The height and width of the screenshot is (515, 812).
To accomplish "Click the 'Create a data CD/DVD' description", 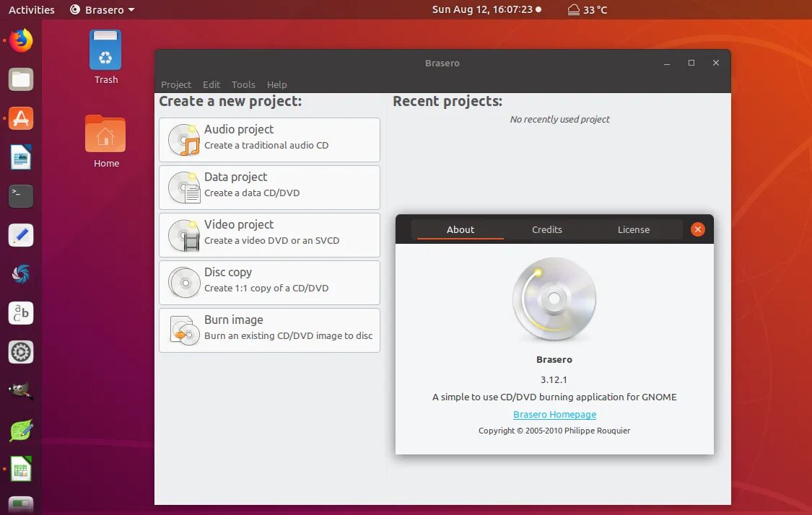I will coord(252,193).
